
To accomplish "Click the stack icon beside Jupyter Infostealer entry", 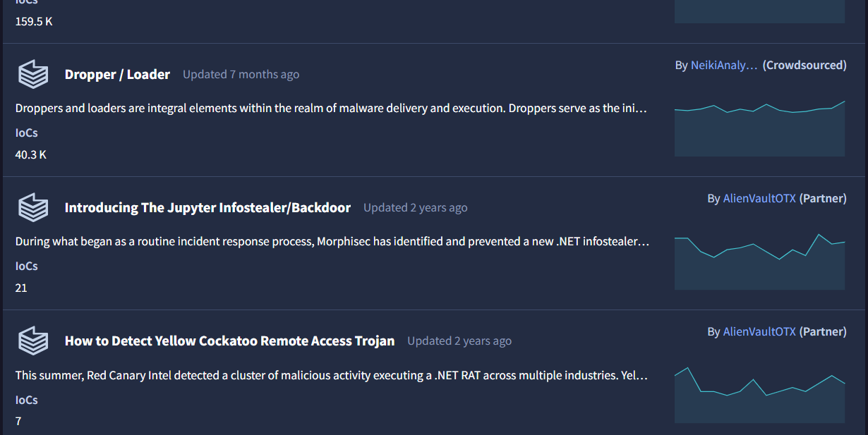I will coord(33,207).
